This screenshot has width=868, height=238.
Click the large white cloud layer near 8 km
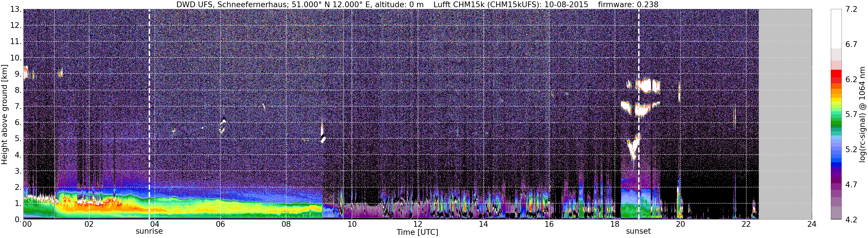pyautogui.click(x=647, y=86)
